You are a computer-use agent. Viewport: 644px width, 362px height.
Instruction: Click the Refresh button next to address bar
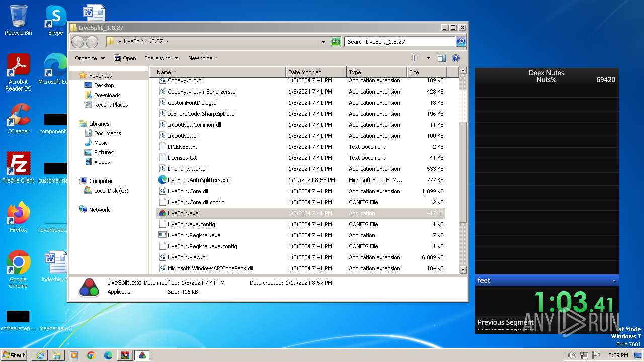click(x=336, y=42)
